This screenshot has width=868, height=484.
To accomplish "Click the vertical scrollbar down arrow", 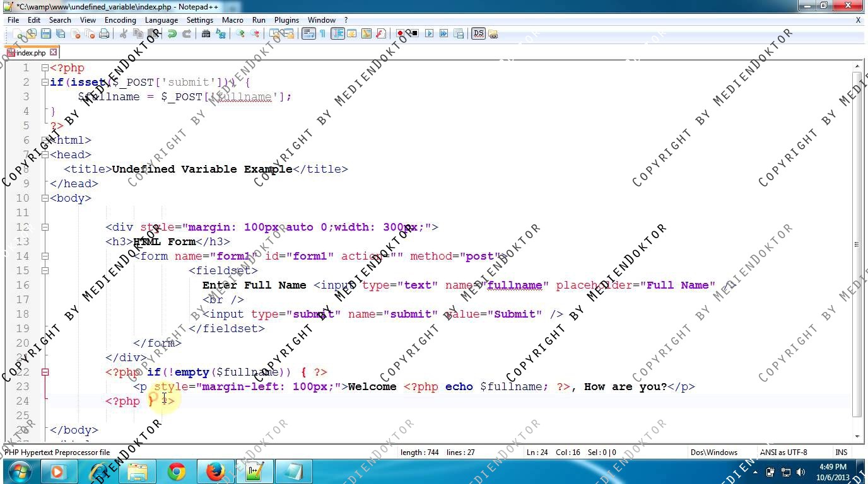I will (x=857, y=436).
